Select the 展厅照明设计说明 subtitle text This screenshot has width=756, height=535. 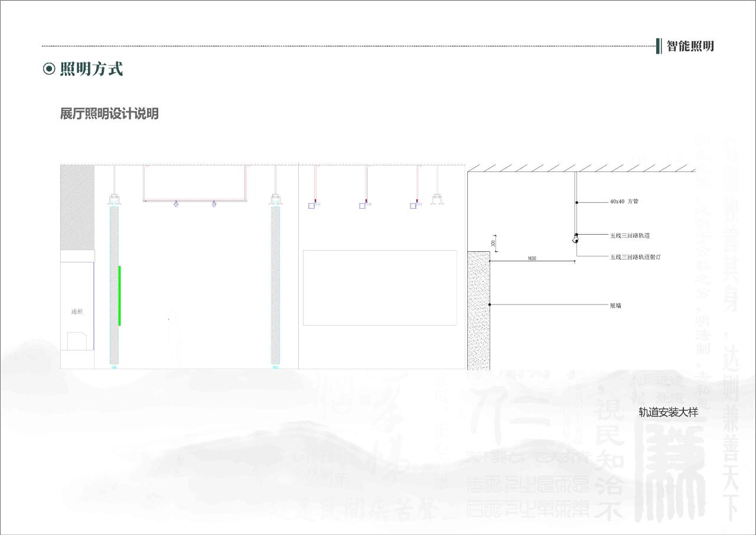pos(109,114)
